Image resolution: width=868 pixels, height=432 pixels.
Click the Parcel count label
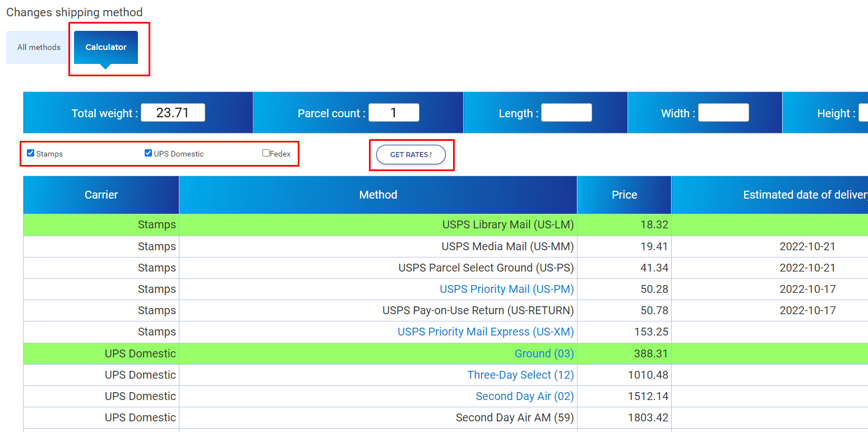point(331,113)
